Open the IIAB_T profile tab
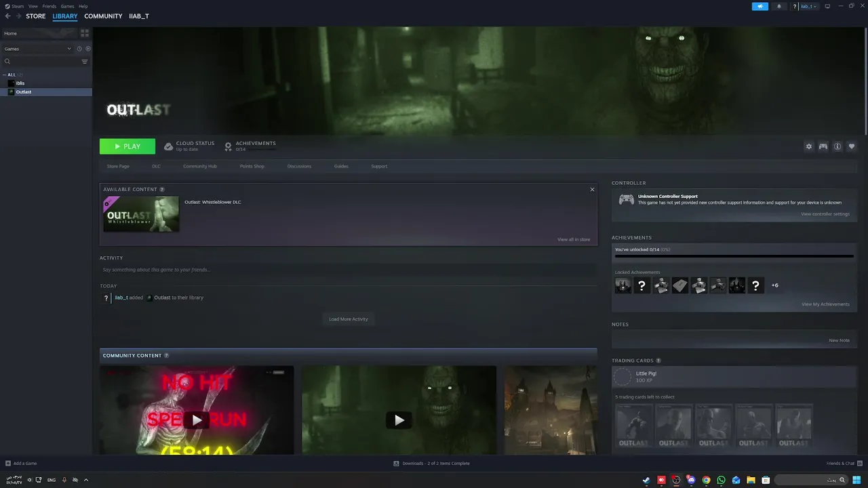Screen dimensions: 868x488 139,16
